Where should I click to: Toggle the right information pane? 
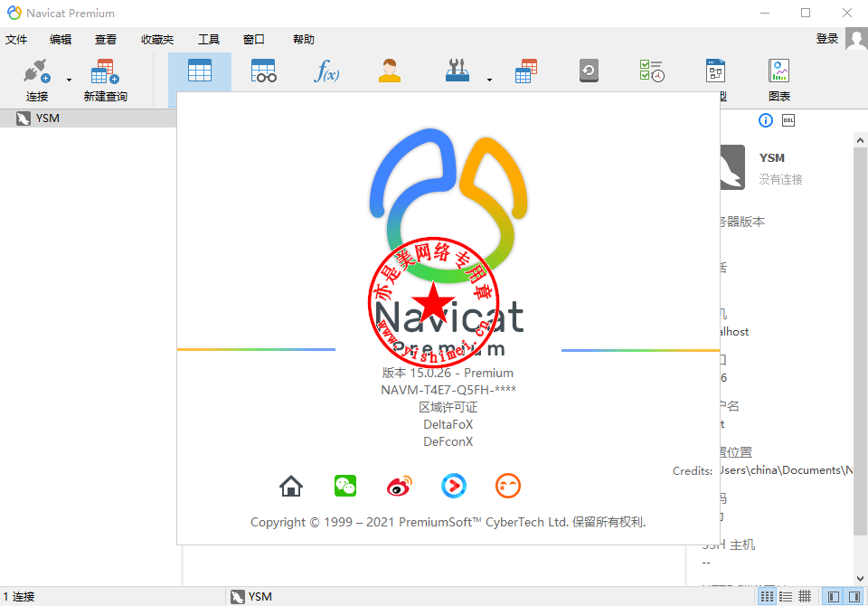tap(854, 597)
